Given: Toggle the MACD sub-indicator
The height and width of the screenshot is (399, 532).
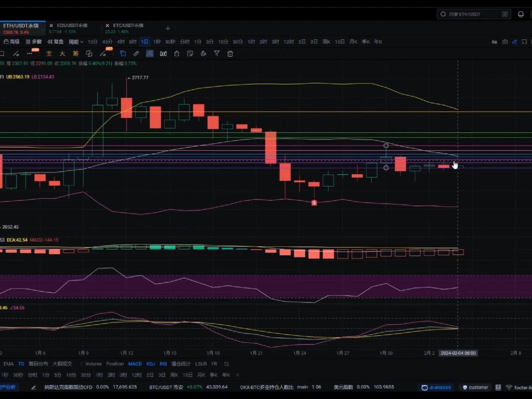Looking at the screenshot, I should [x=135, y=364].
